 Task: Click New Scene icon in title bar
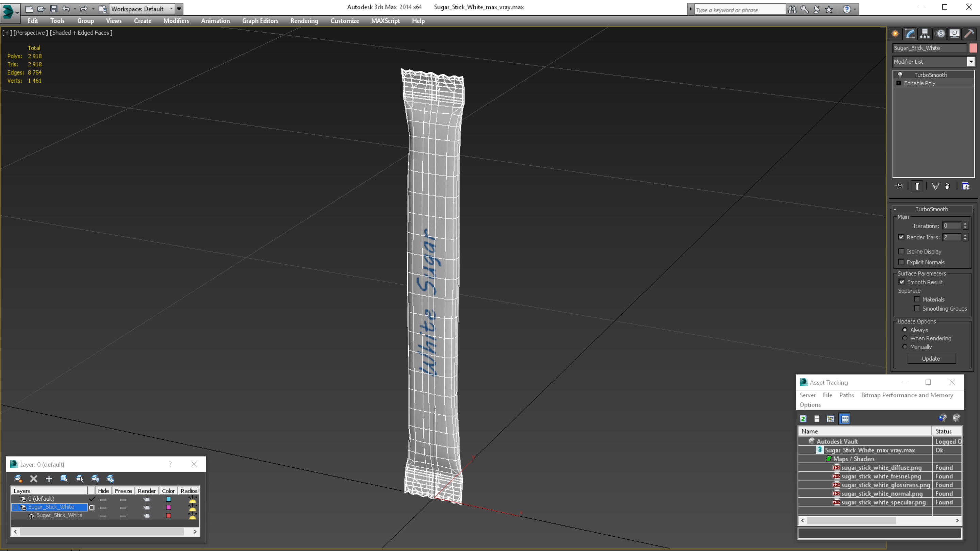click(x=29, y=9)
